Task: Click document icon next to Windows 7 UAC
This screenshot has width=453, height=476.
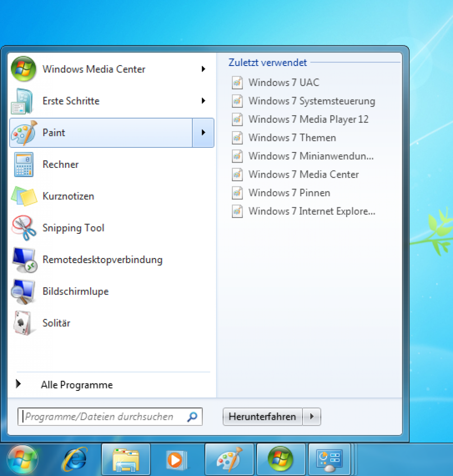Action: [x=237, y=83]
